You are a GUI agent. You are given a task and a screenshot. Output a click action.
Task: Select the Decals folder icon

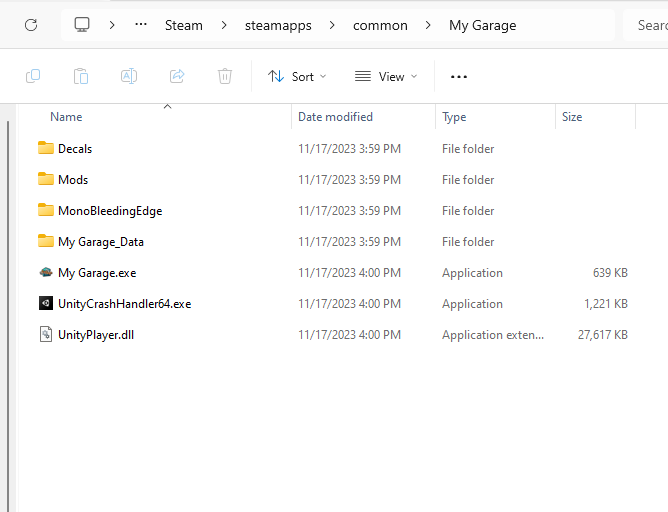pyautogui.click(x=46, y=148)
